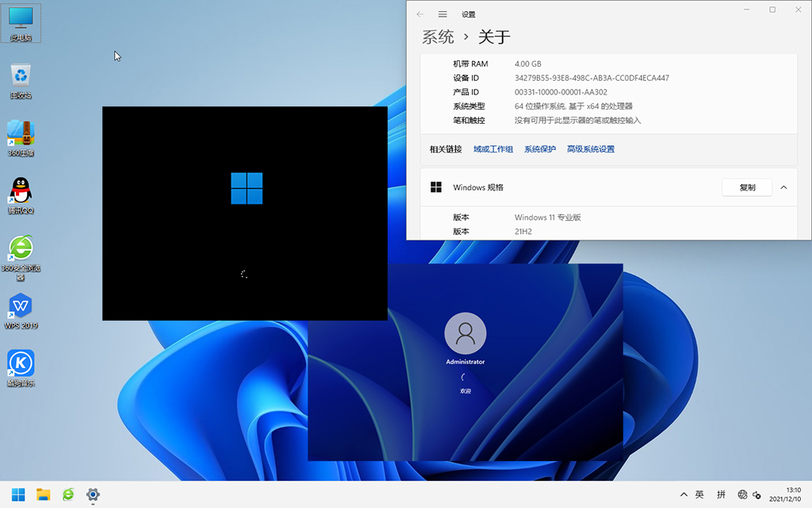
Task: Open the 系统保护 link
Action: 539,149
